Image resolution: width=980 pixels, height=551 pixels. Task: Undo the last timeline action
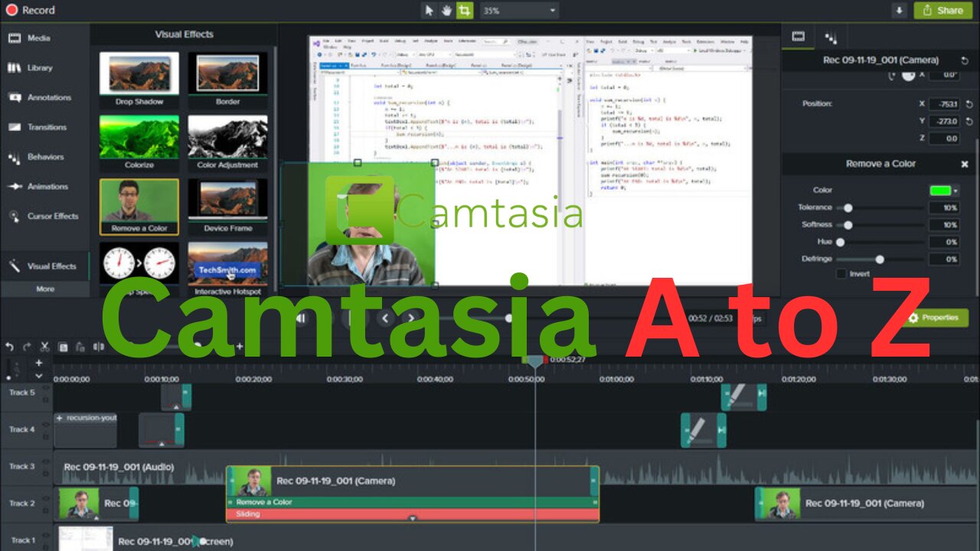click(x=9, y=347)
